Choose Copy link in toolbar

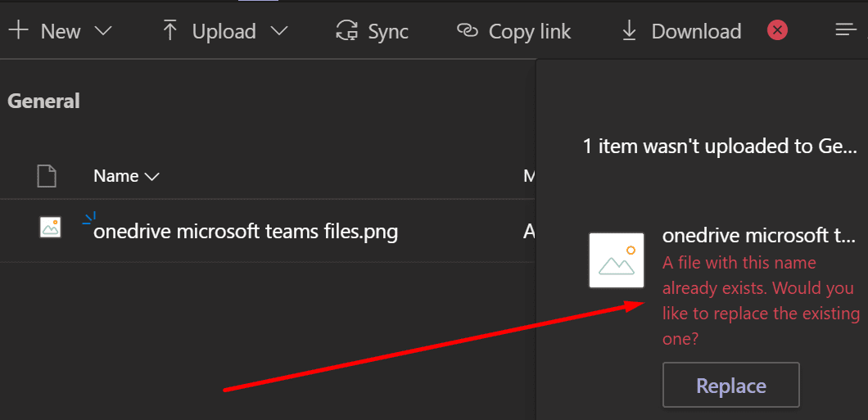coord(530,32)
